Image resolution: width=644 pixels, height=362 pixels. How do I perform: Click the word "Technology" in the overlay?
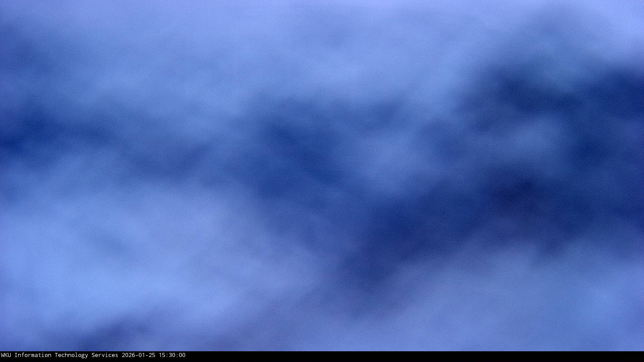click(x=71, y=355)
